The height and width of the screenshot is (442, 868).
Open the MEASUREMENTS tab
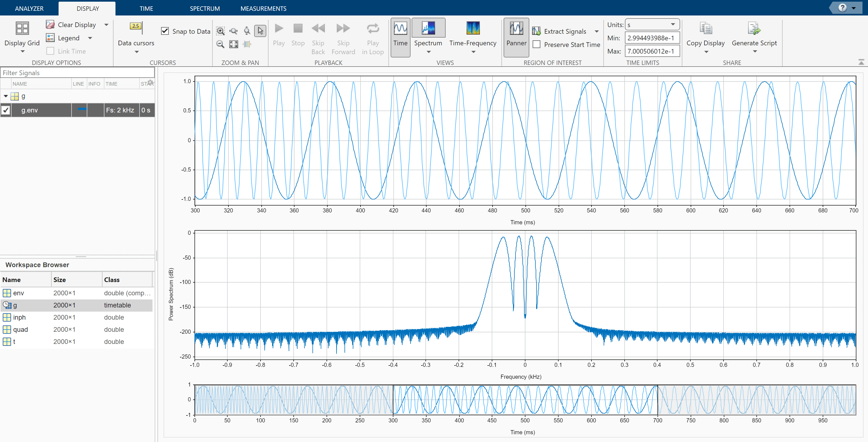(x=263, y=8)
